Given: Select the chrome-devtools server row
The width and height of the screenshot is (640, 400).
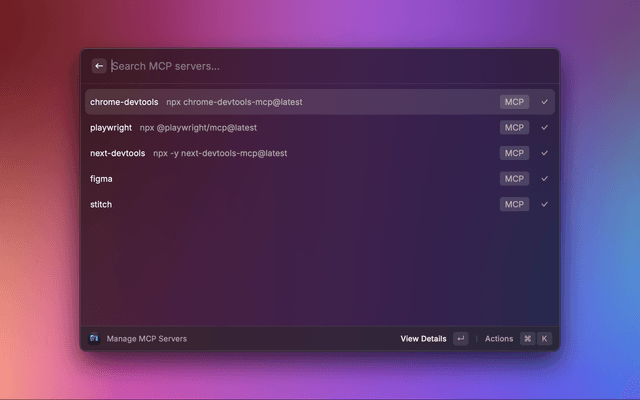Looking at the screenshot, I should [x=300, y=102].
